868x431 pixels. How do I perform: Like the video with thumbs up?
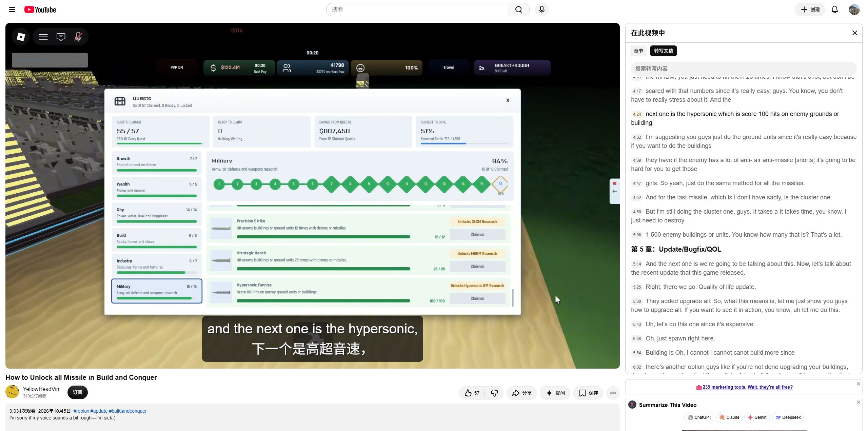[472, 393]
